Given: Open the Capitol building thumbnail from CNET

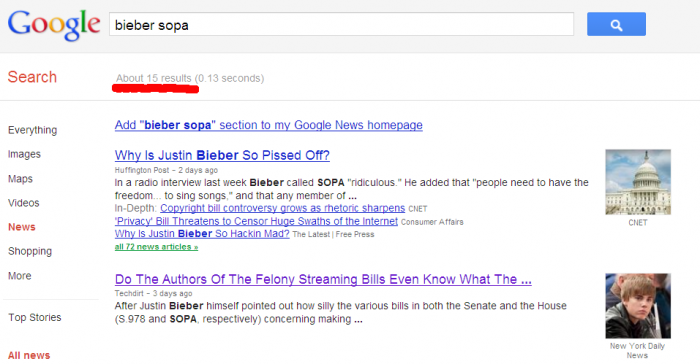Looking at the screenshot, I should (638, 182).
